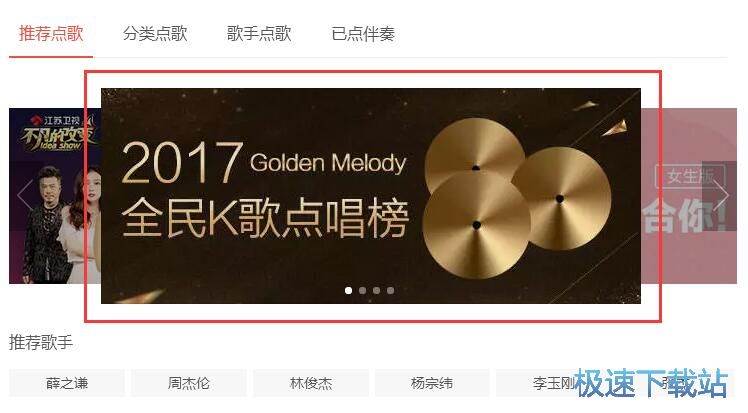The width and height of the screenshot is (748, 413).
Task: Choose singer 杨宗纬
Action: point(432,383)
